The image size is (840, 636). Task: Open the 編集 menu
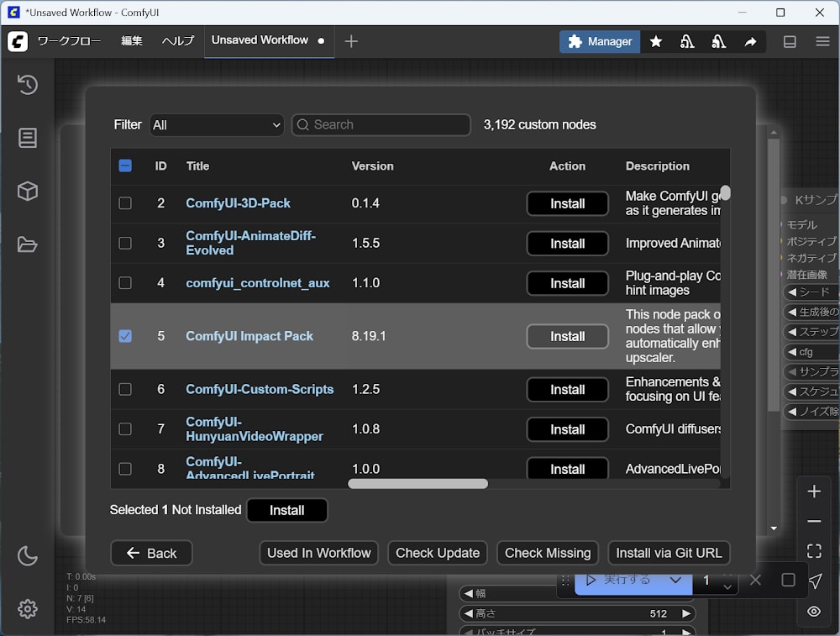(x=132, y=40)
